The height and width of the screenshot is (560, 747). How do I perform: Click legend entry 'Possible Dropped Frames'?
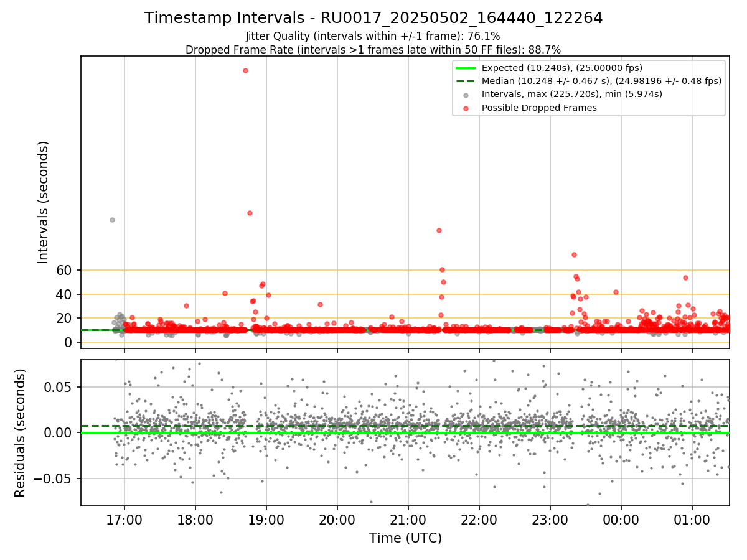pos(539,108)
